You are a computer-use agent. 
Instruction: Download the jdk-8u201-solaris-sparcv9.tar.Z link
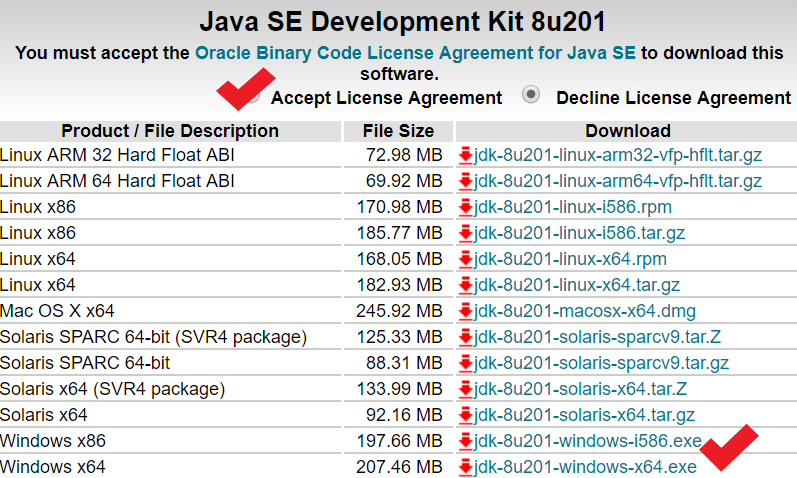click(597, 337)
